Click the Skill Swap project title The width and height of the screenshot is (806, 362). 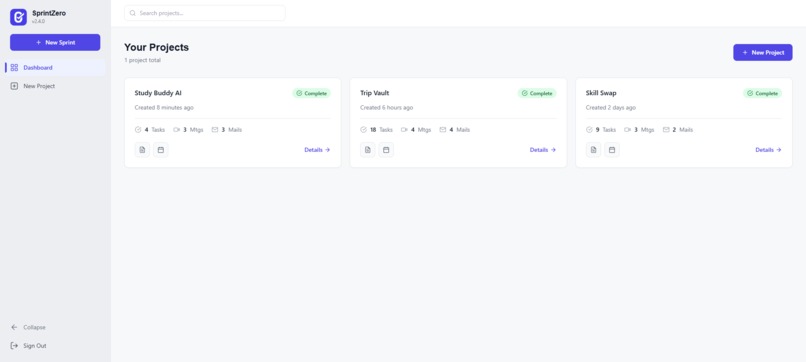(601, 93)
